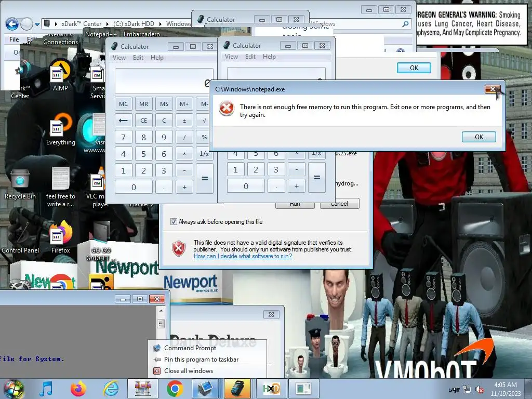This screenshot has width=532, height=399.
Task: Click the 0 key on right Calculator
Action: 246,186
